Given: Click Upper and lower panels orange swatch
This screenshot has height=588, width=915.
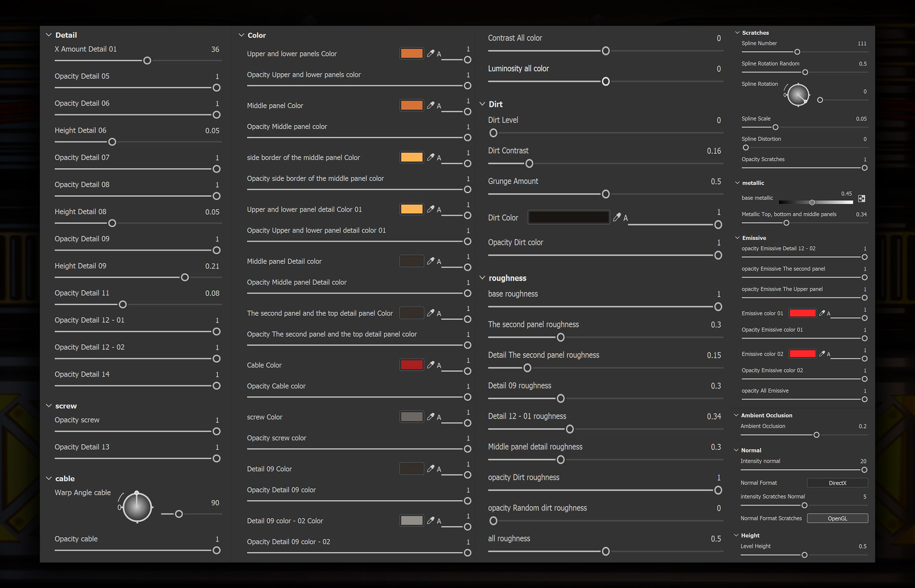Looking at the screenshot, I should [411, 54].
